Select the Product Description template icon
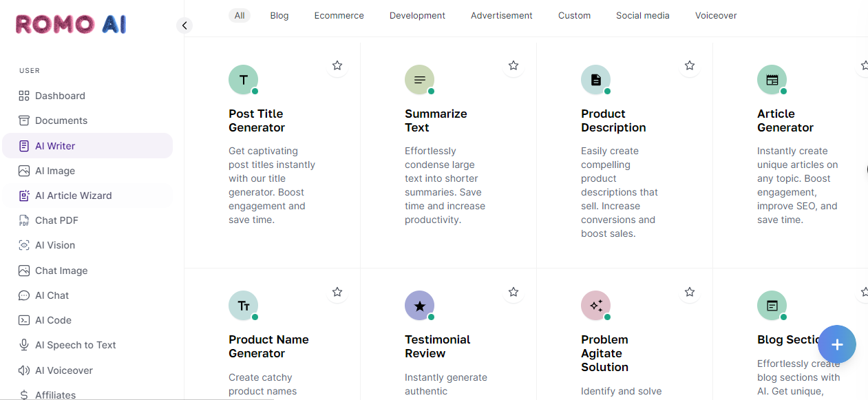 click(x=595, y=80)
